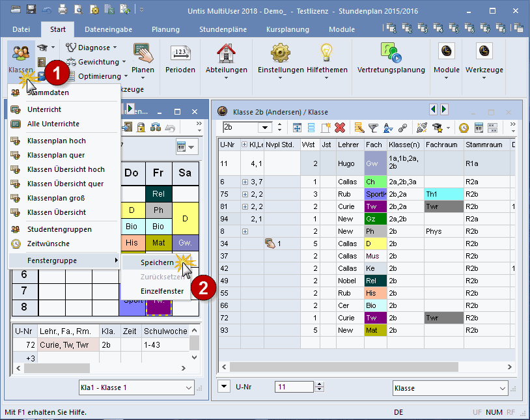
Task: Select the Mat subject cell for U-Nr 93
Action: point(375,330)
